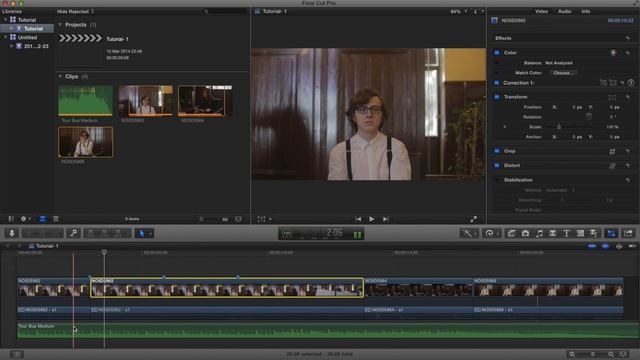Click the Color auto-balance icon
The height and width of the screenshot is (360, 640).
point(613,53)
